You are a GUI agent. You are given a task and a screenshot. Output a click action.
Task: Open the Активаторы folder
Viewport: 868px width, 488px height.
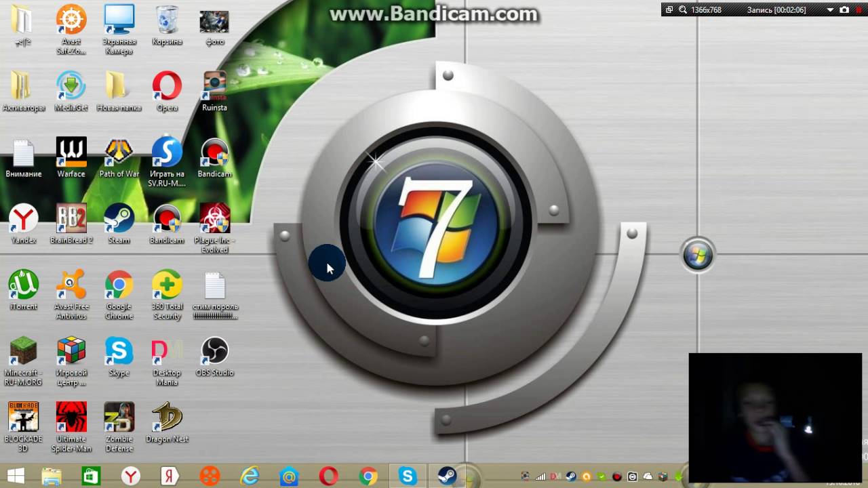(x=24, y=91)
